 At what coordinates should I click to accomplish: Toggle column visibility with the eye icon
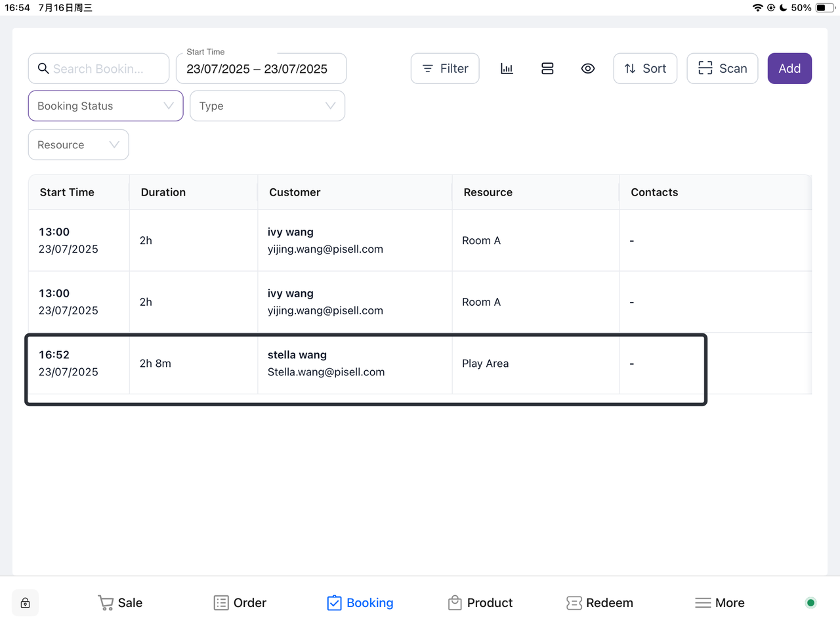pyautogui.click(x=588, y=69)
